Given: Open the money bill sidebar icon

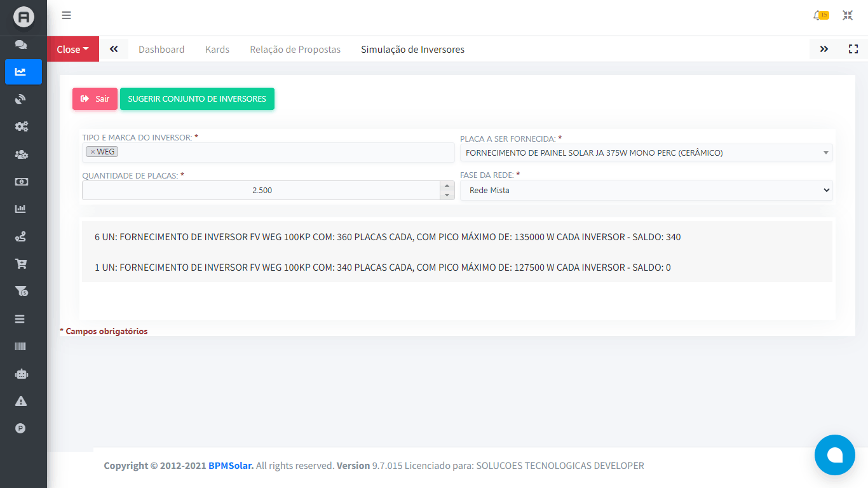Looking at the screenshot, I should click(21, 182).
